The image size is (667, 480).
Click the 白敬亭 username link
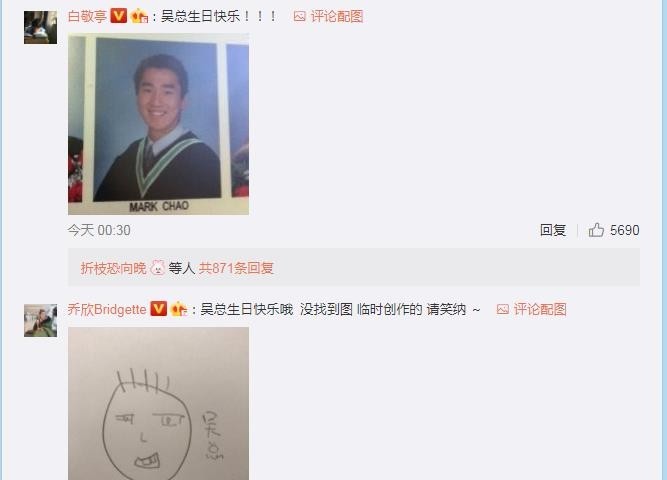click(x=87, y=16)
